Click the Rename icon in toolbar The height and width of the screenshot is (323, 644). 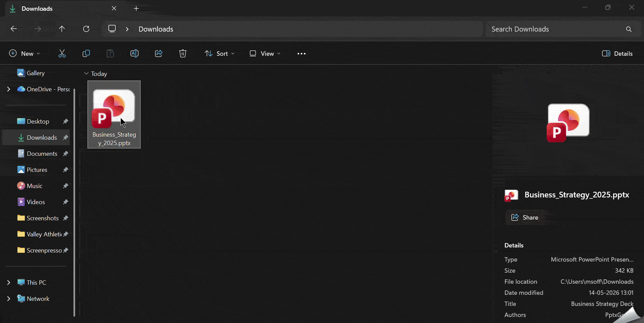135,54
